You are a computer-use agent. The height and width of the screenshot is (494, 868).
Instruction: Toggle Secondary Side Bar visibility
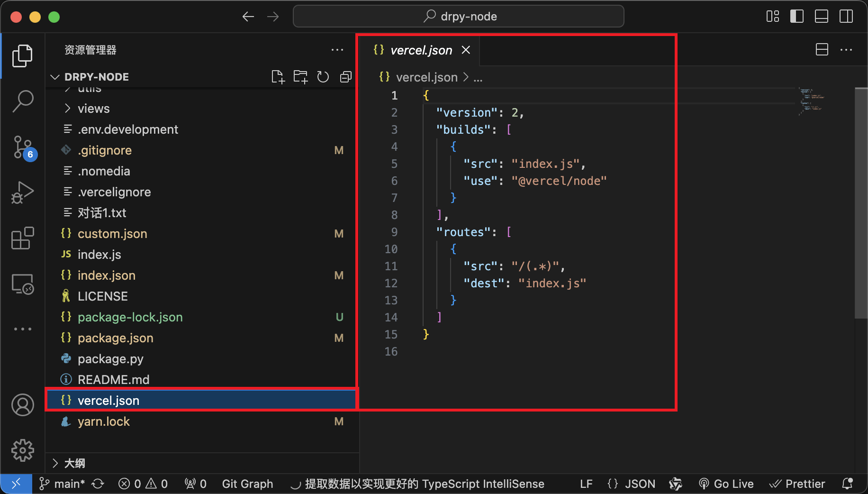pyautogui.click(x=846, y=17)
